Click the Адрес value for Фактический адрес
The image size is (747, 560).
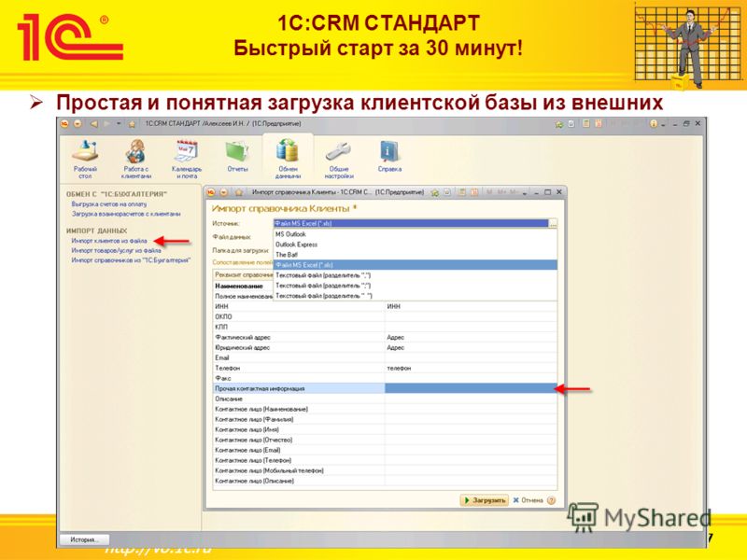471,338
